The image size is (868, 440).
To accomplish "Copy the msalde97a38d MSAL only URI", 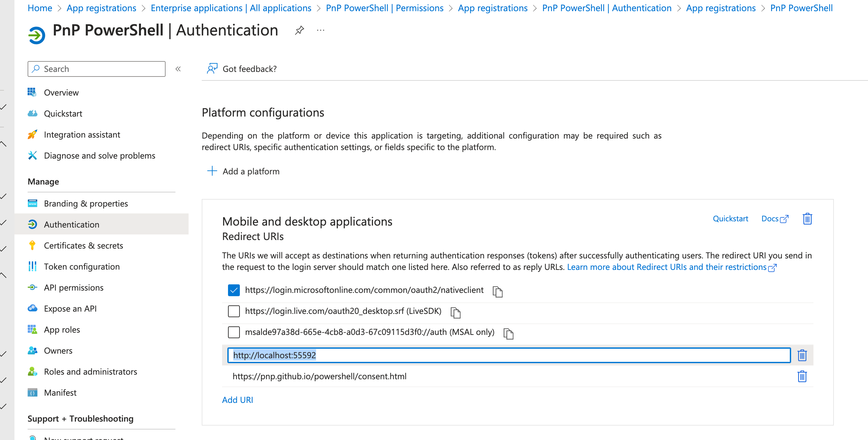I will (508, 334).
